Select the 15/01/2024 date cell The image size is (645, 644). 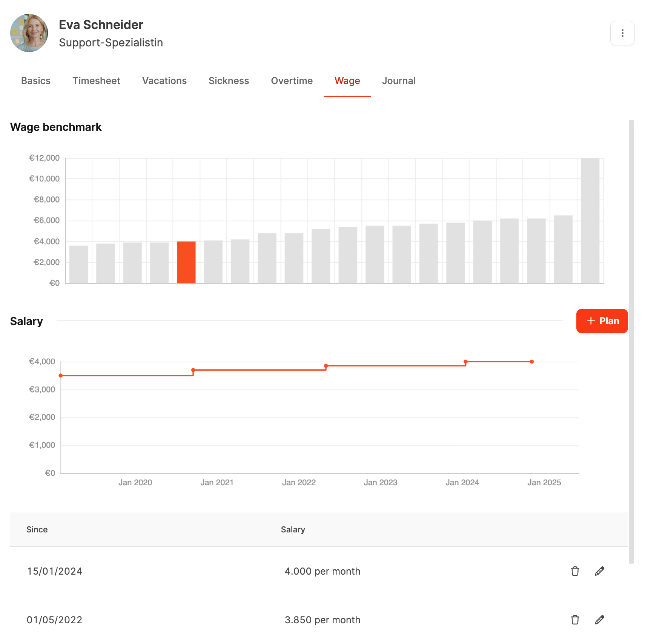55,571
